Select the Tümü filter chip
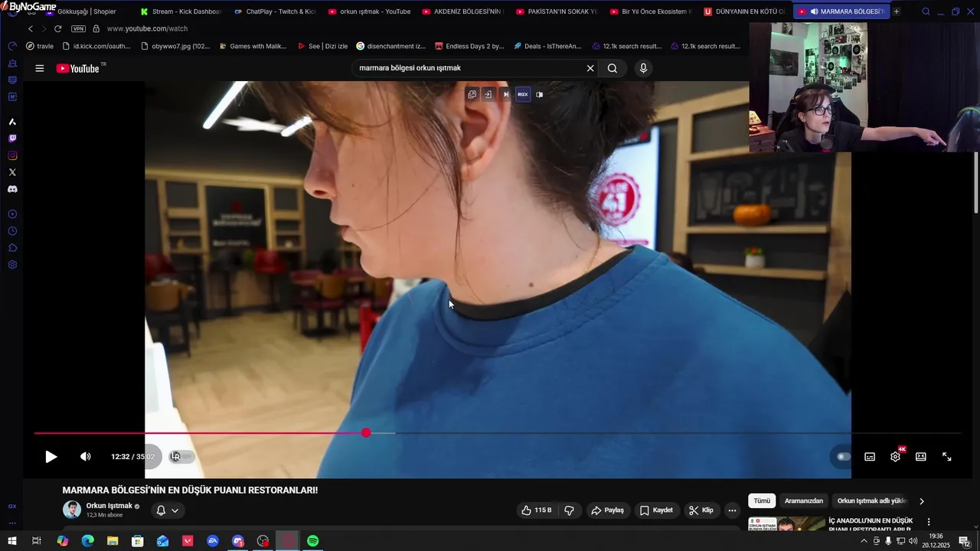The width and height of the screenshot is (980, 551). (762, 501)
